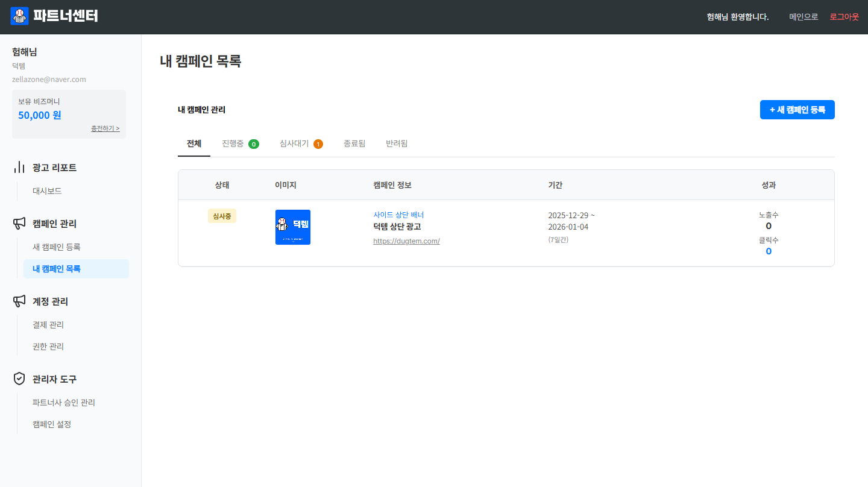Switch to the 진행중 tab
The width and height of the screenshot is (868, 487).
coord(240,143)
